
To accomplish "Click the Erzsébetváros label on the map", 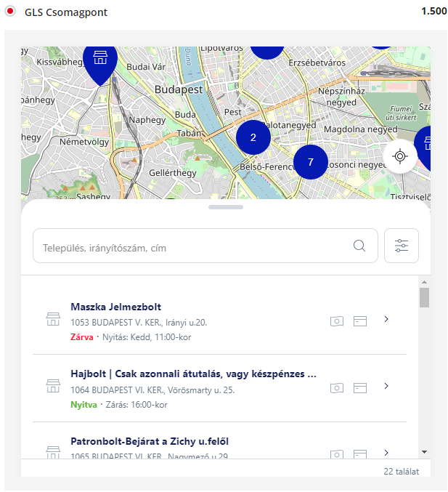I will 317,62.
